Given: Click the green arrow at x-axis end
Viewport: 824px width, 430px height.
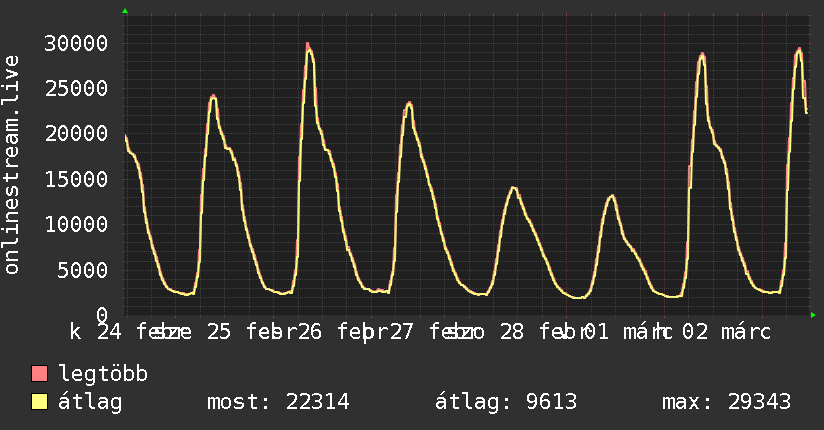Looking at the screenshot, I should (813, 315).
